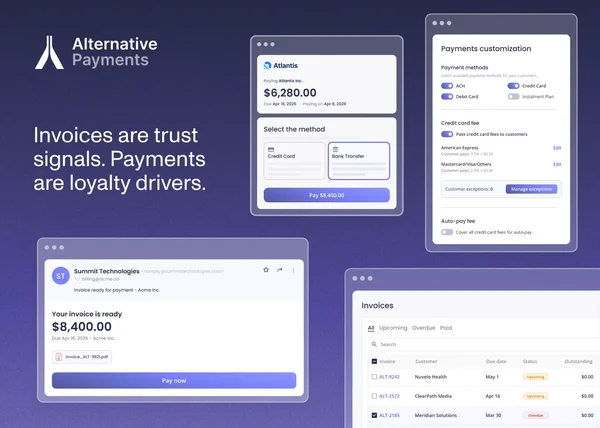The height and width of the screenshot is (428, 600).
Task: Click the Atlantis company logo icon
Action: [267, 65]
